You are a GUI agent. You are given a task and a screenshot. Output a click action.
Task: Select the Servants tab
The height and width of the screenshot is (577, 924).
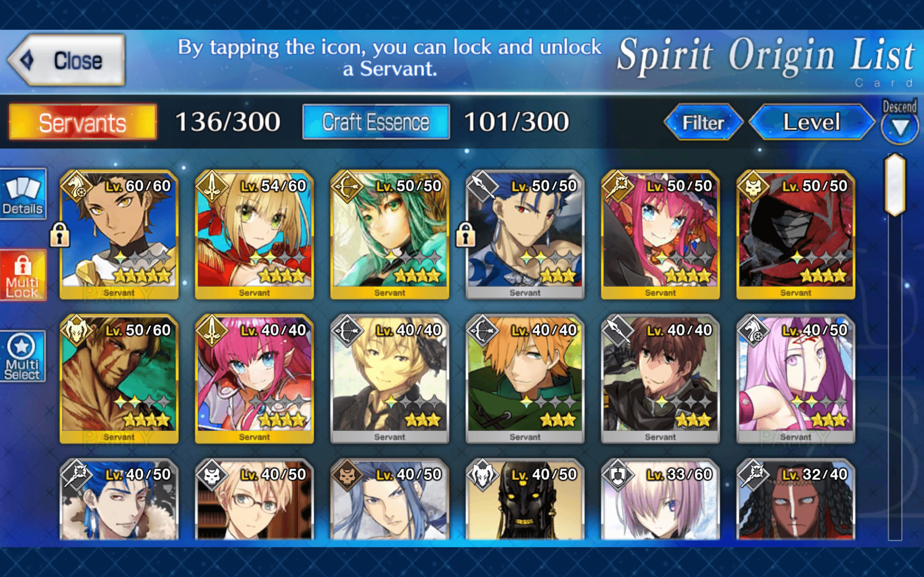[83, 122]
